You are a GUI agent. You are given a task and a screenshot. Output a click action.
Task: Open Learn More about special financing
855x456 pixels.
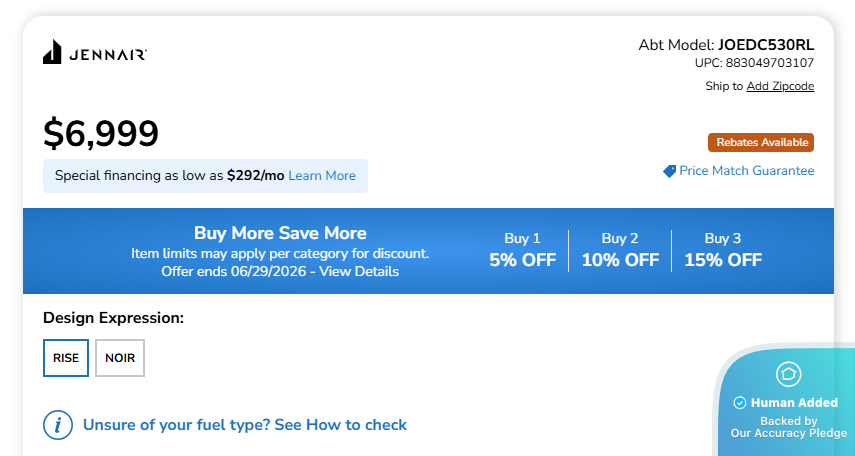322,176
